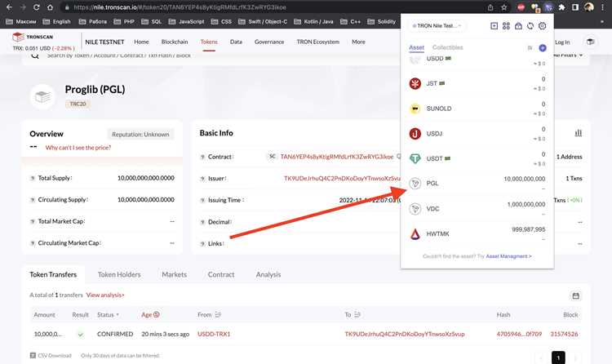Image resolution: width=612 pixels, height=364 pixels.
Task: Open the TronLink four-squares apps icon
Action: (x=506, y=26)
